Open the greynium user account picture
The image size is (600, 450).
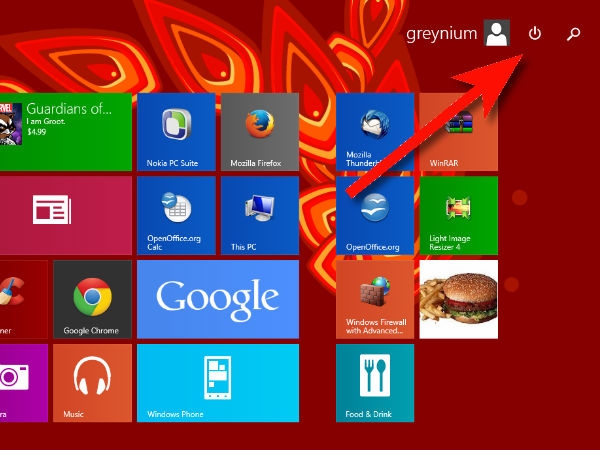point(497,33)
